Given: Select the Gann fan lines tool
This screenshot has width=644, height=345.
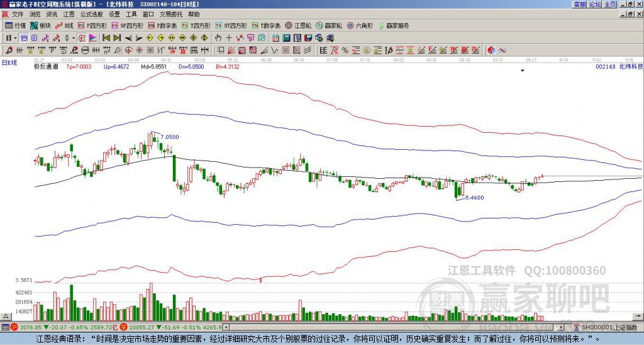Looking at the screenshot, I should [231, 50].
